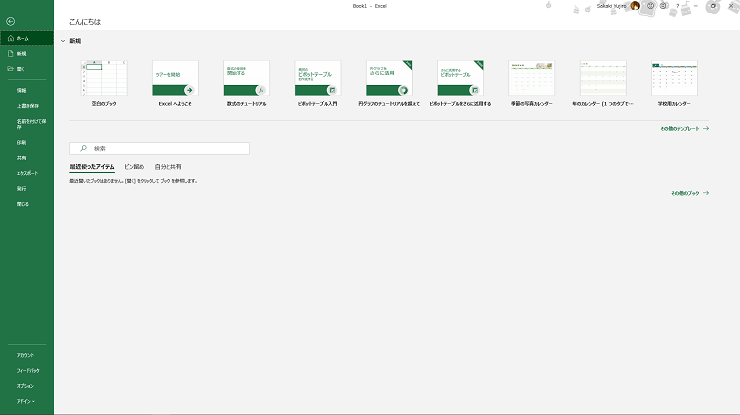Click the back arrow to return to workbook
The height and width of the screenshot is (415, 740).
tap(10, 21)
